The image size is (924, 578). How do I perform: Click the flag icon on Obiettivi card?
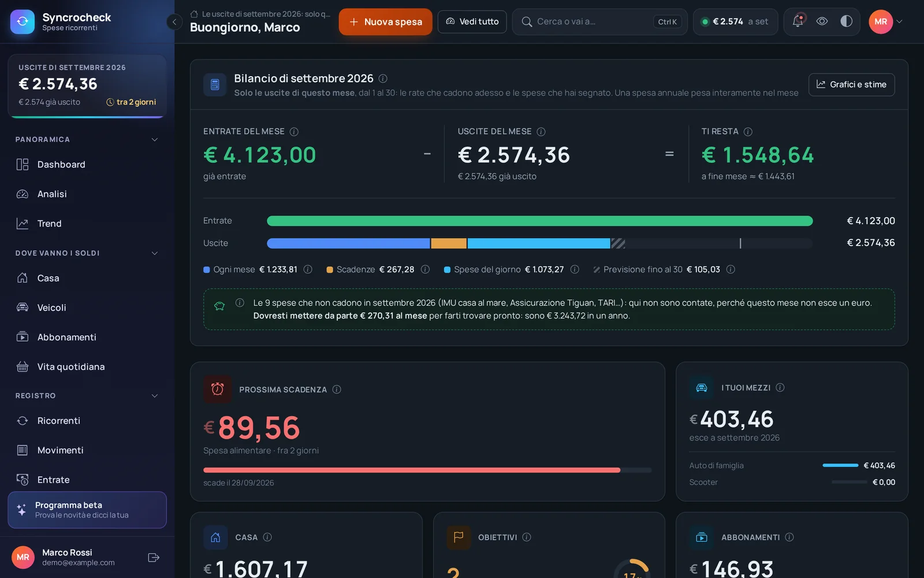tap(459, 538)
